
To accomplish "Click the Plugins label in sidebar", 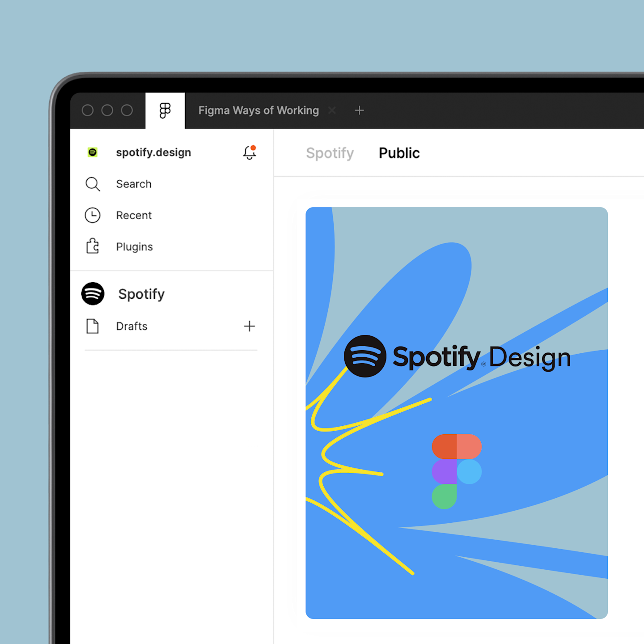I will 134,246.
